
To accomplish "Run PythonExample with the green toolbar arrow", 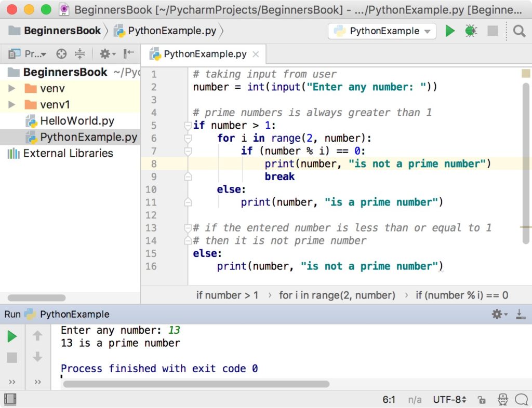I will tap(450, 31).
